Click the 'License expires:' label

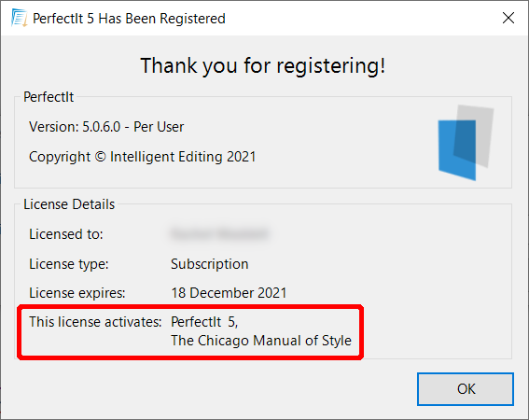pos(77,293)
